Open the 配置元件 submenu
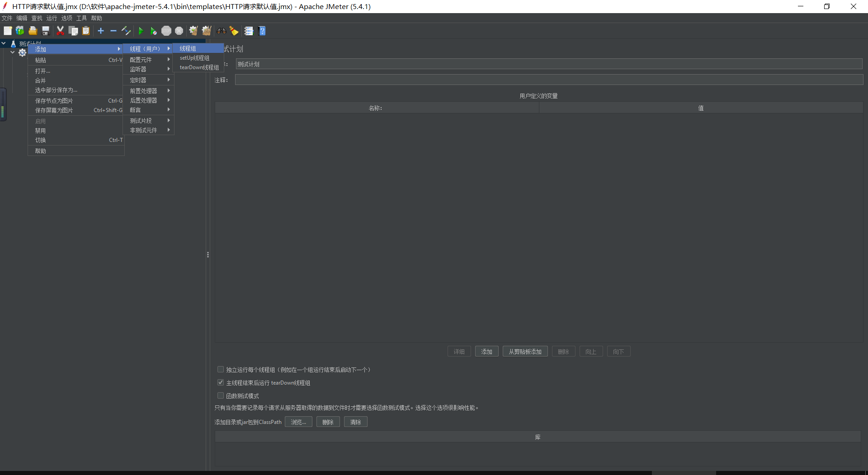 [x=142, y=59]
